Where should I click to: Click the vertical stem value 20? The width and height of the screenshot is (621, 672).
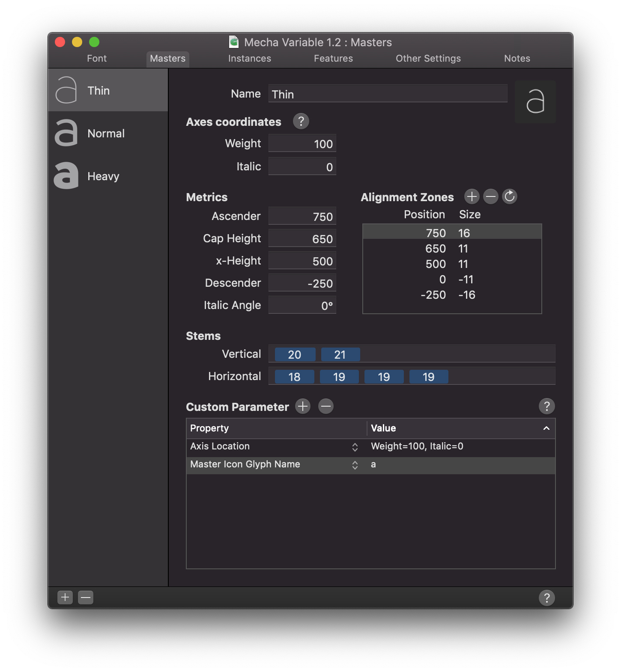pyautogui.click(x=295, y=355)
